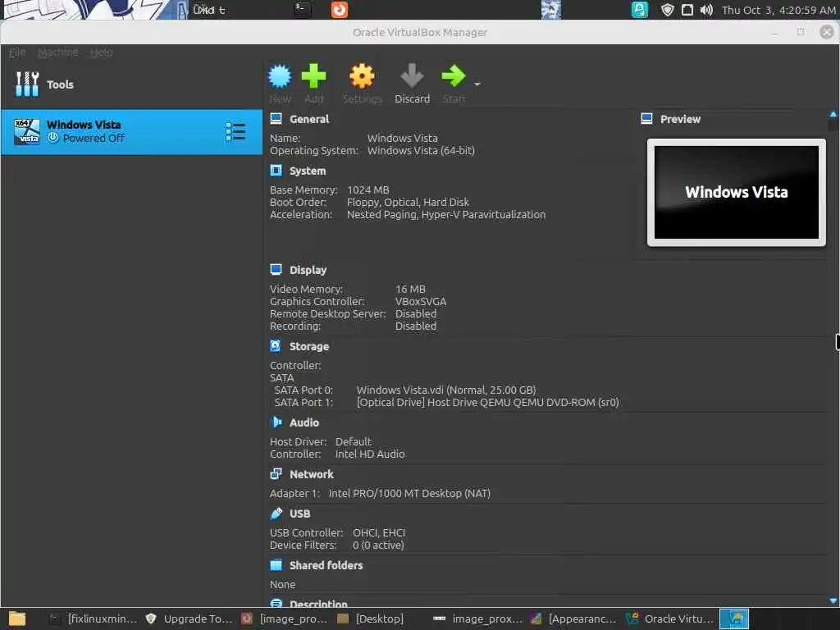This screenshot has width=840, height=630.
Task: Select the Windows Vista machine in the list
Action: [x=131, y=132]
